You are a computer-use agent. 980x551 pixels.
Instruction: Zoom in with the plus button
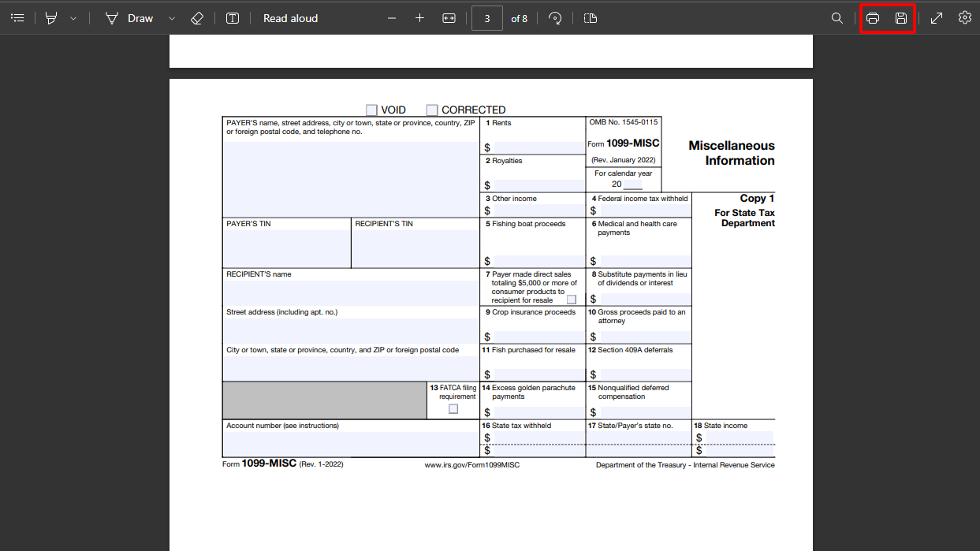419,18
